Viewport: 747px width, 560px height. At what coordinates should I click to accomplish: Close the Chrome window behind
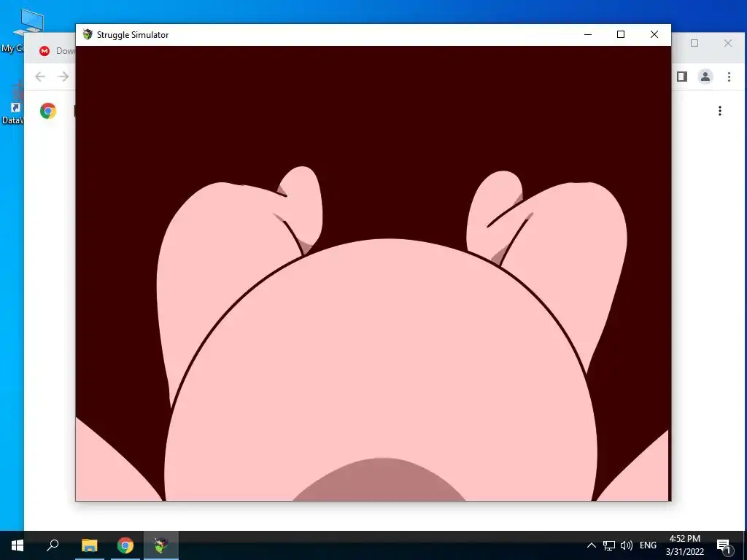728,43
